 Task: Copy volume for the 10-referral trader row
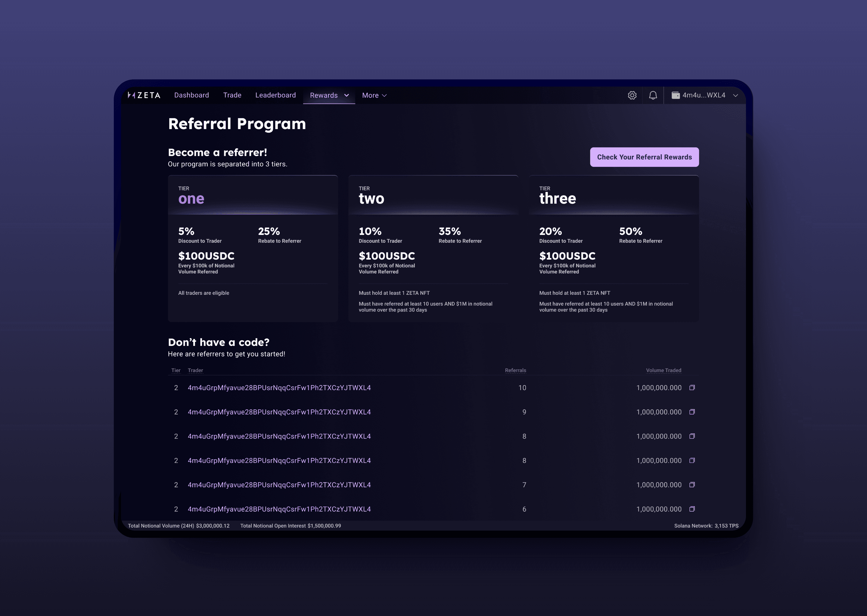click(692, 388)
